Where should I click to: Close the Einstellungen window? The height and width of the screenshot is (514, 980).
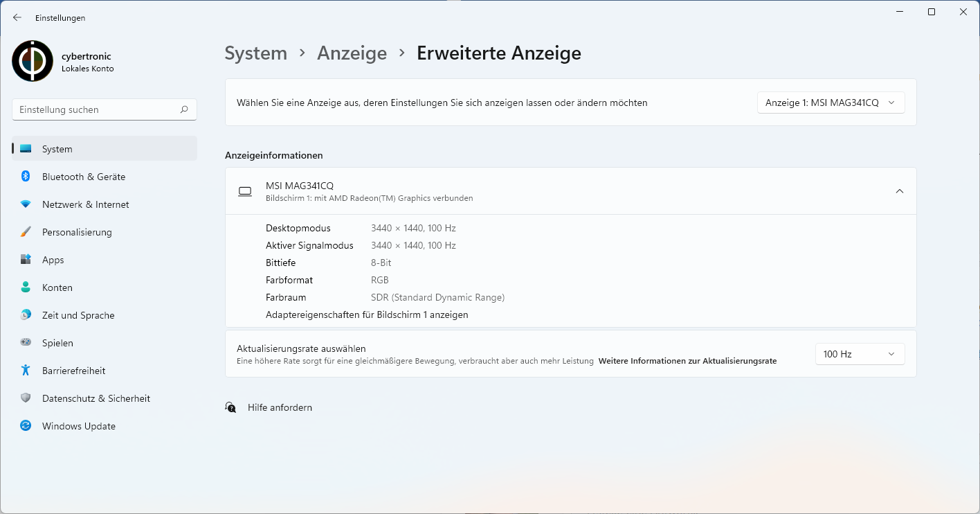(x=963, y=12)
